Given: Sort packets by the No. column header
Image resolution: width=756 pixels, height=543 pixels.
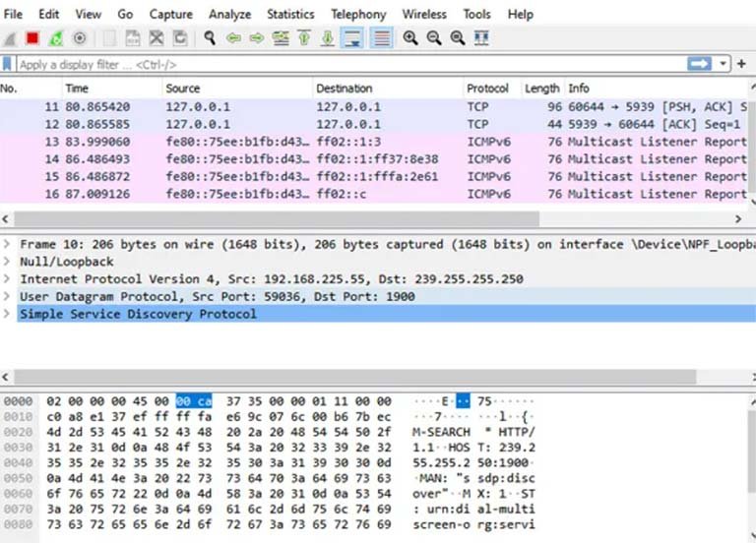Looking at the screenshot, I should tap(31, 89).
